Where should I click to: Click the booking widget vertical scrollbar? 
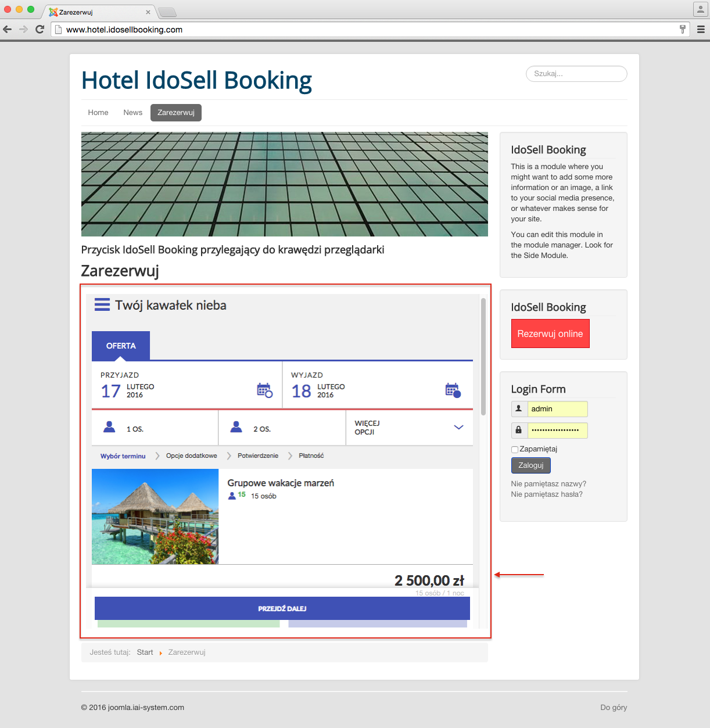tap(483, 356)
